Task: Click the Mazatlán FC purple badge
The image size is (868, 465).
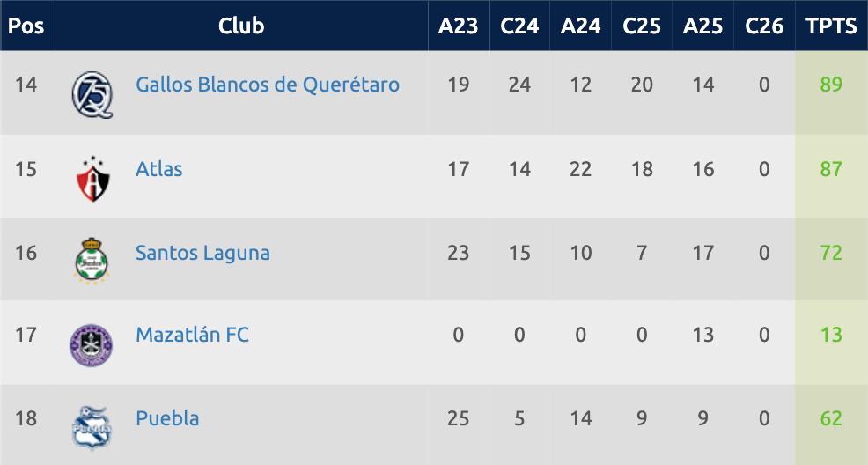Action: tap(92, 344)
